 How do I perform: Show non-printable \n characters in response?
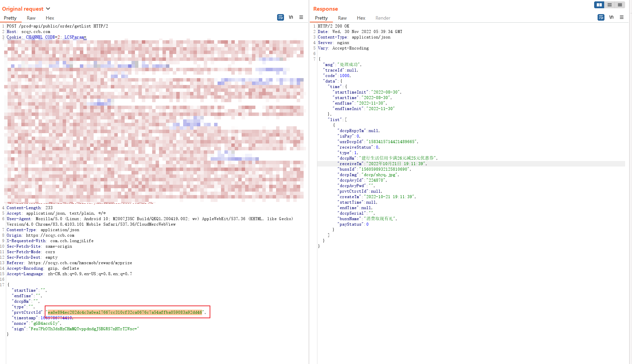(611, 17)
